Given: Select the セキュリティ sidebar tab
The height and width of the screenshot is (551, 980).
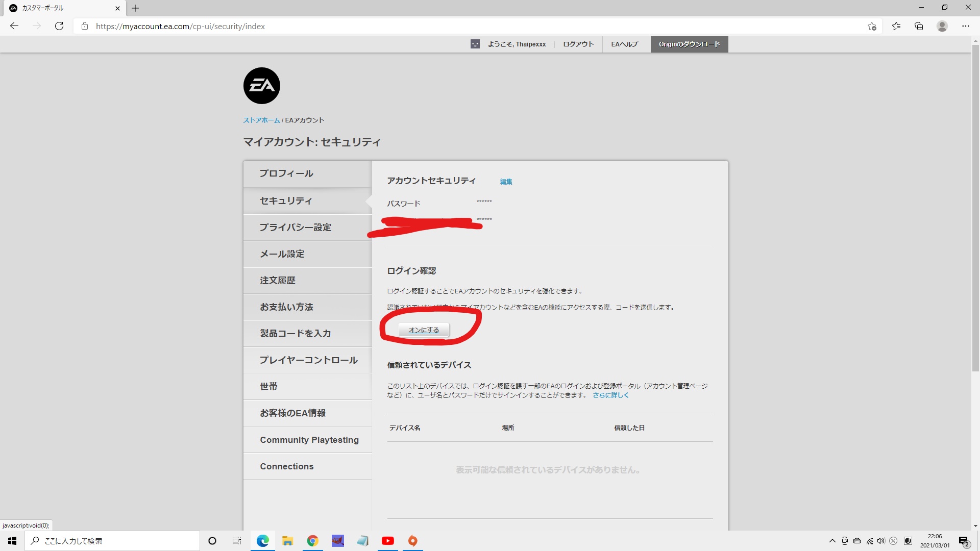Looking at the screenshot, I should (308, 201).
